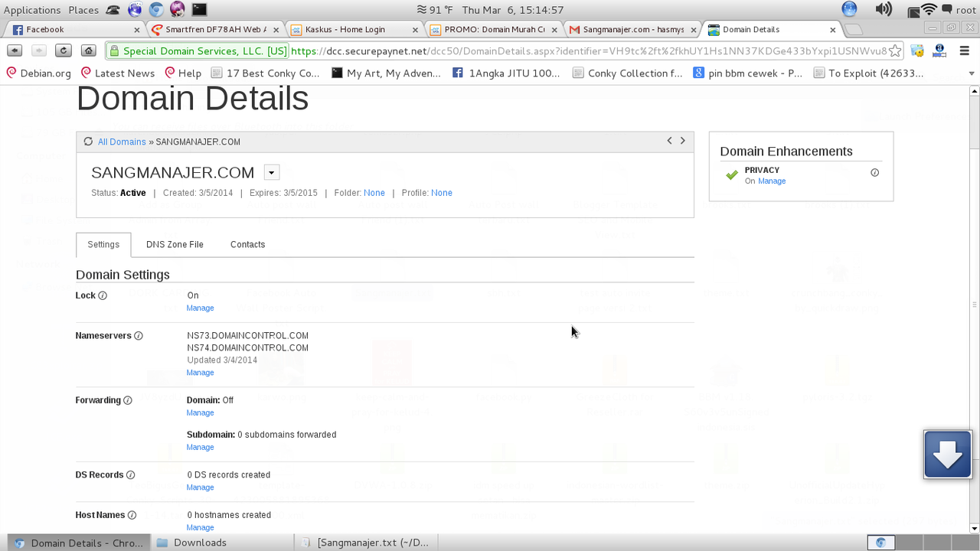Open the Chrome hamburger menu

(x=964, y=51)
